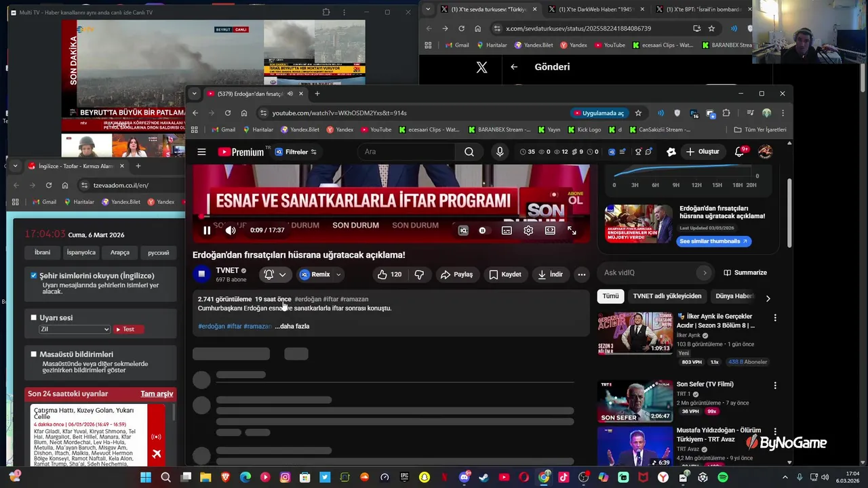Switch Tzofar language to русский
The image size is (868, 488).
point(159,252)
